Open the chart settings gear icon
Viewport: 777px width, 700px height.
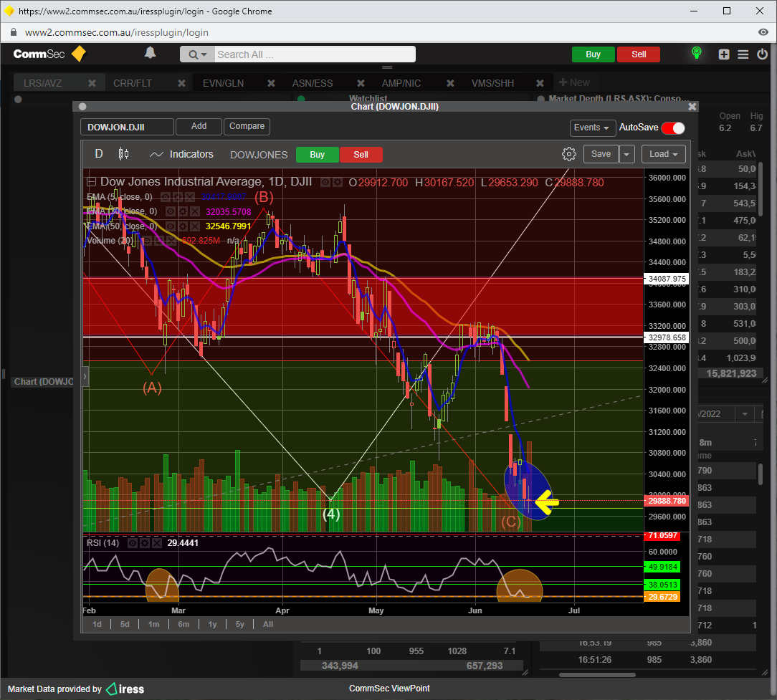click(x=569, y=154)
